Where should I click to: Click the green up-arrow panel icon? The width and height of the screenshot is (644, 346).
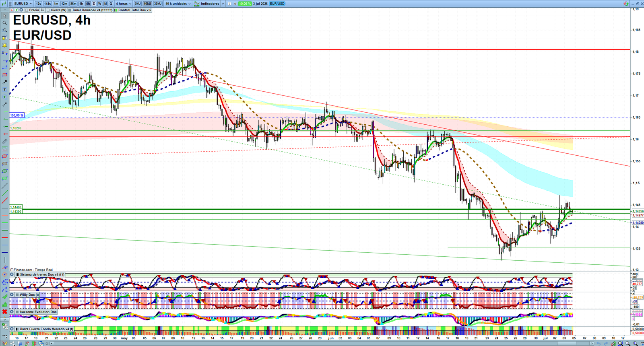17,10
